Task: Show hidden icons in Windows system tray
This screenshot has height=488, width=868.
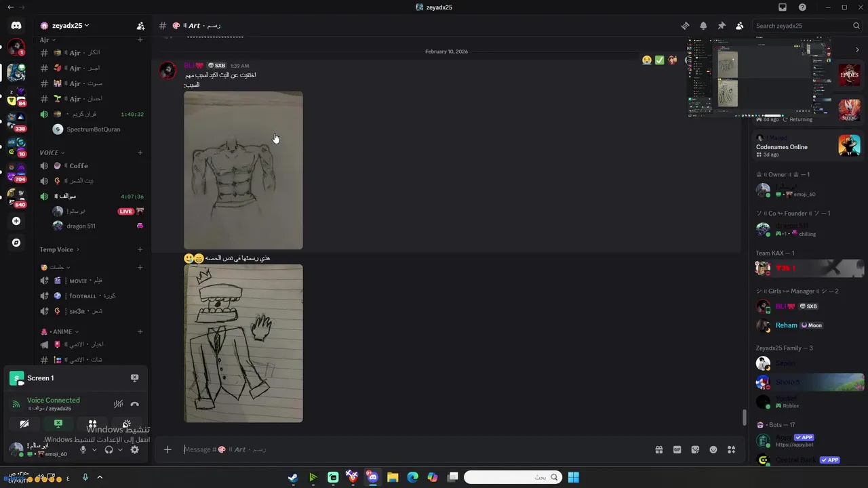Action: [100, 477]
